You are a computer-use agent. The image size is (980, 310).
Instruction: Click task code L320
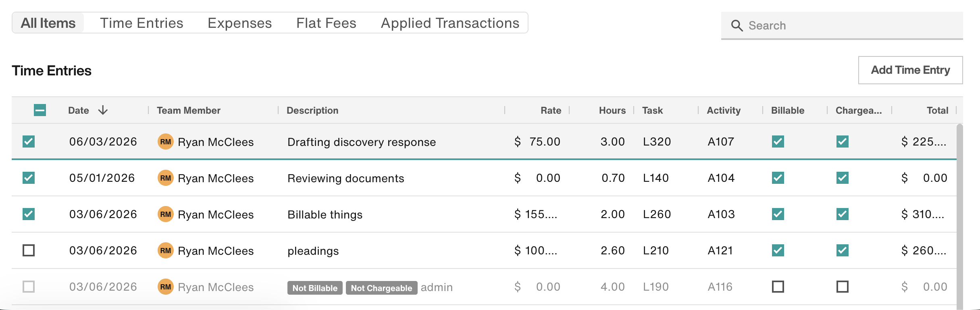[x=657, y=142]
